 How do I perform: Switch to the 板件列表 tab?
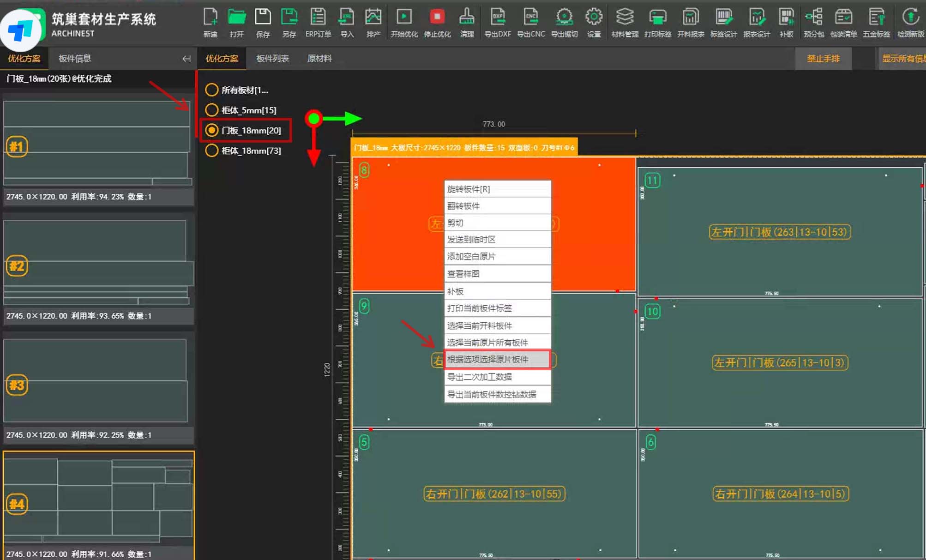click(x=272, y=59)
